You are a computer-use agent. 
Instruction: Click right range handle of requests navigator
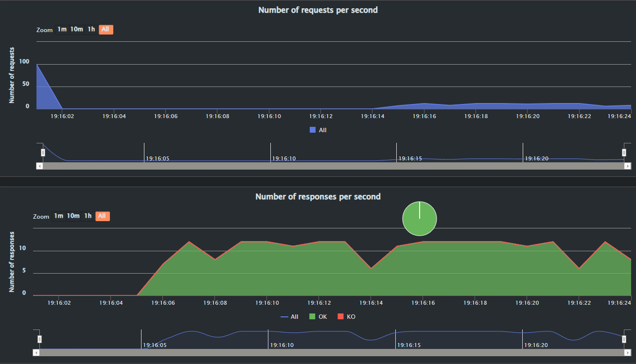coord(624,153)
